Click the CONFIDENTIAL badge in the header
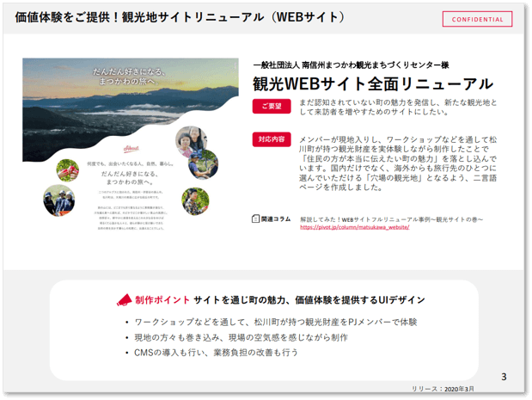 click(477, 19)
